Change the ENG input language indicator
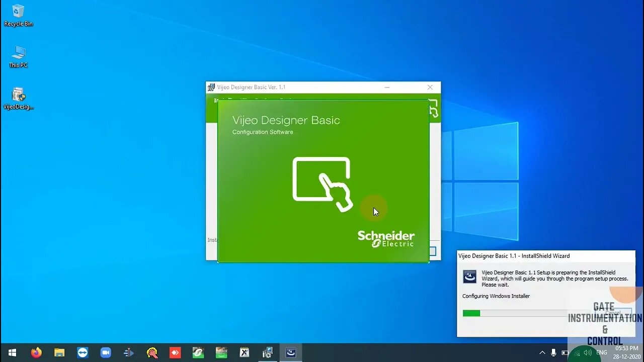 click(602, 352)
